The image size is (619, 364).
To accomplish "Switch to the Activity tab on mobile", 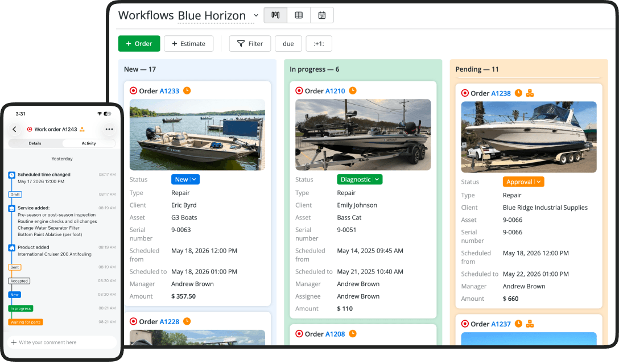I will [89, 144].
